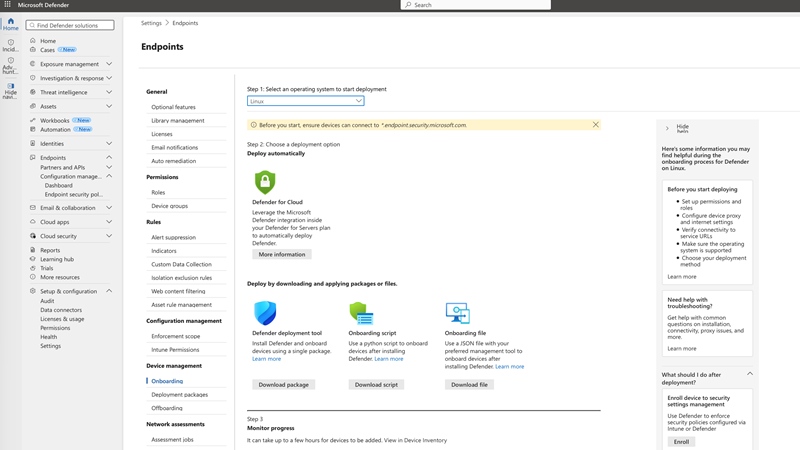This screenshot has width=800, height=450.
Task: Click the Hide navigation rail icon
Action: [x=11, y=91]
